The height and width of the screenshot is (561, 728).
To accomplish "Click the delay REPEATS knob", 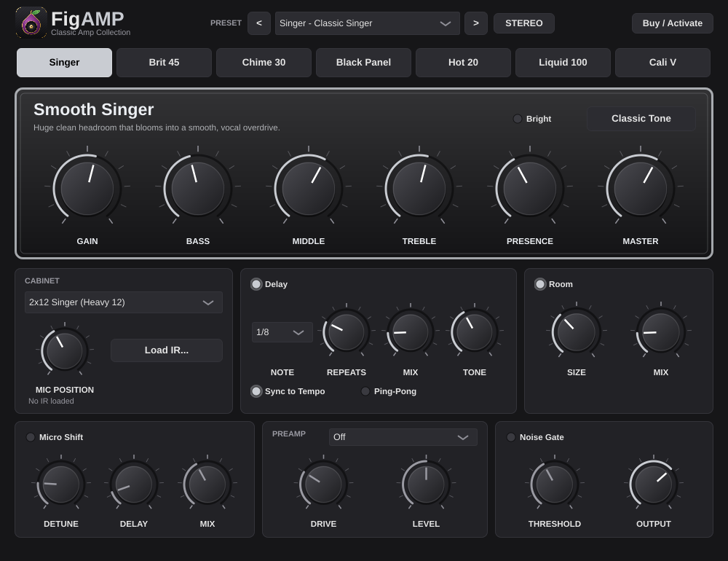I will coord(347,331).
